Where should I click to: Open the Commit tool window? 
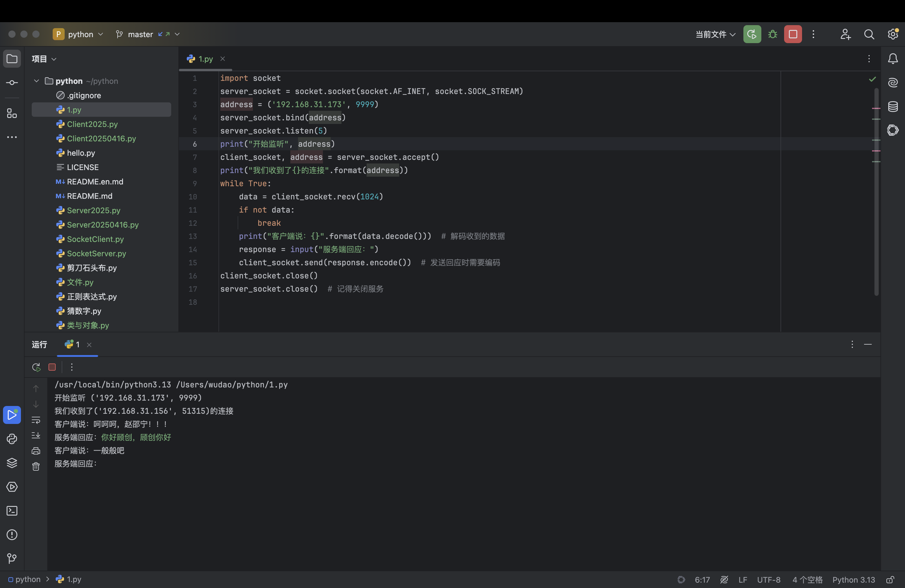[x=12, y=83]
